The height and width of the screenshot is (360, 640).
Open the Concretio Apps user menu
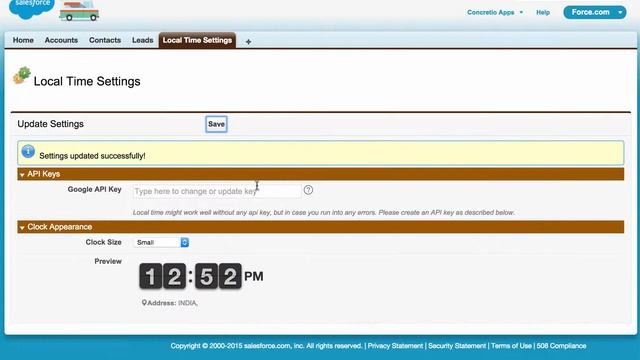click(495, 12)
